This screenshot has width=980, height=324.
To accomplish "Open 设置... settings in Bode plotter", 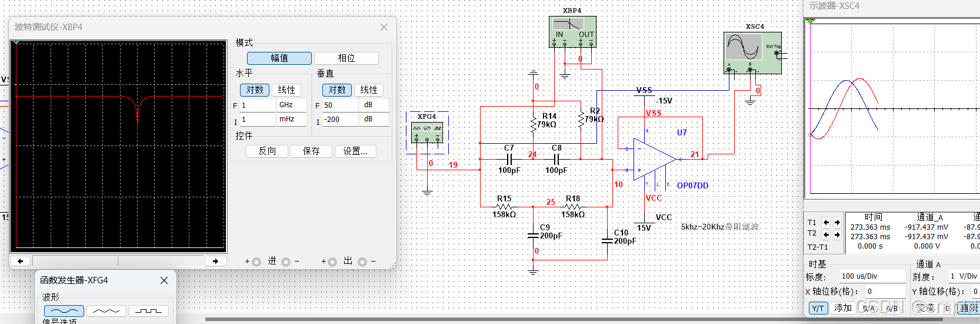I will point(355,151).
